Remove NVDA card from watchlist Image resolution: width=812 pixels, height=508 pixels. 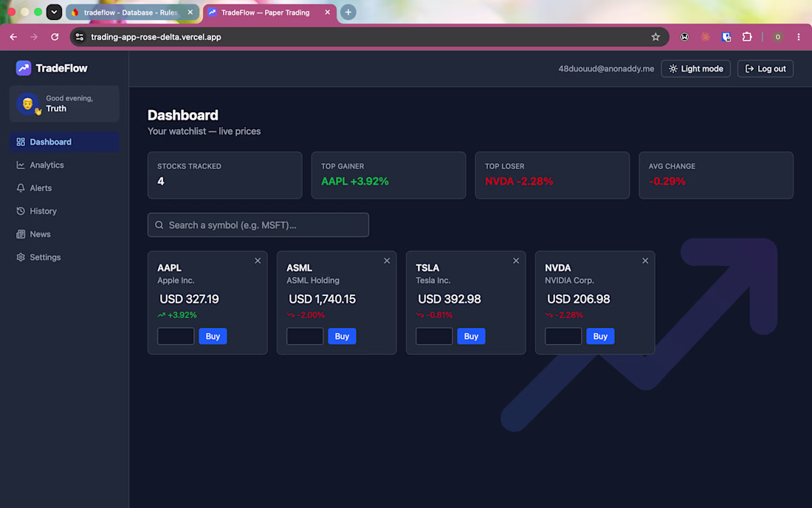tap(645, 261)
